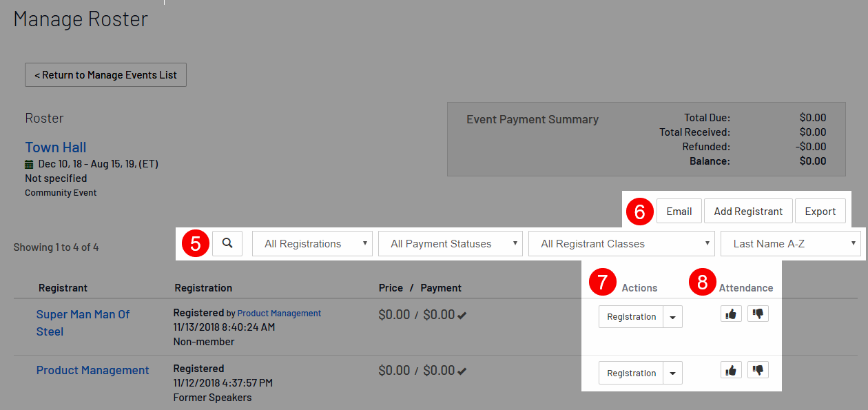Open the All Registrations filter dropdown

coord(312,243)
